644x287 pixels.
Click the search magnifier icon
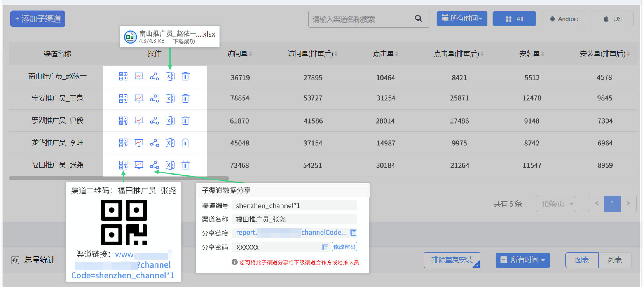(418, 18)
